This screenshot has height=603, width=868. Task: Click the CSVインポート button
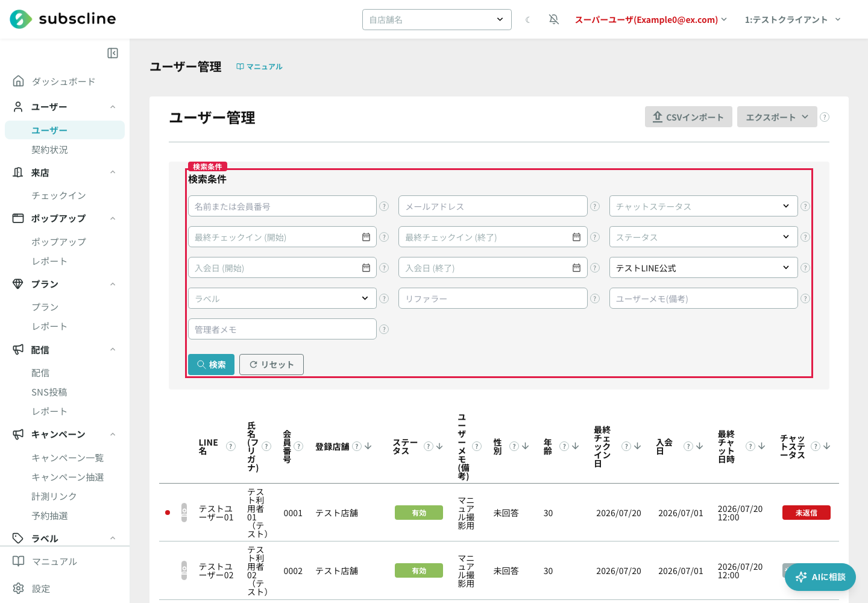pyautogui.click(x=688, y=117)
